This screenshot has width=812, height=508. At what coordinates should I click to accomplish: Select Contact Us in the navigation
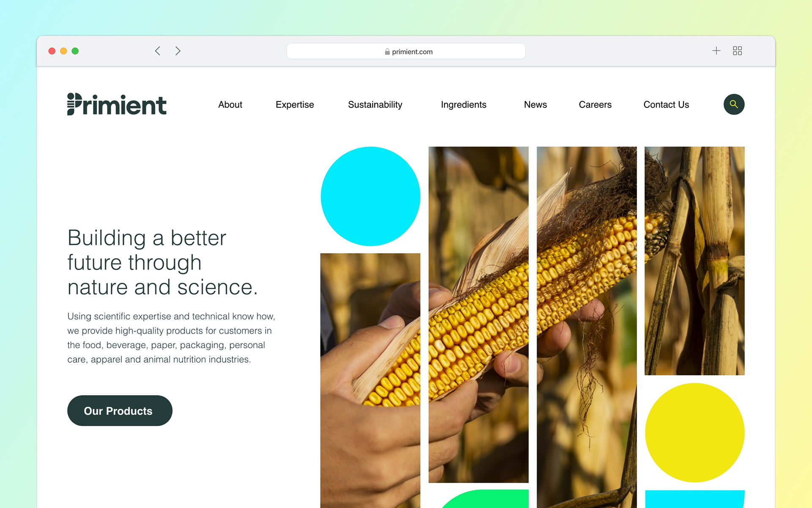pos(666,104)
